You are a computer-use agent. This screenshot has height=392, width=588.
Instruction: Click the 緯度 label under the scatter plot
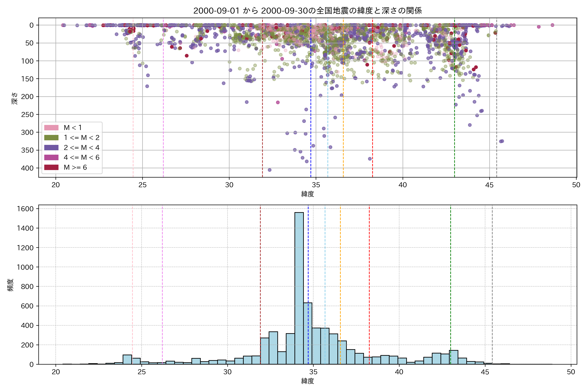click(x=308, y=194)
